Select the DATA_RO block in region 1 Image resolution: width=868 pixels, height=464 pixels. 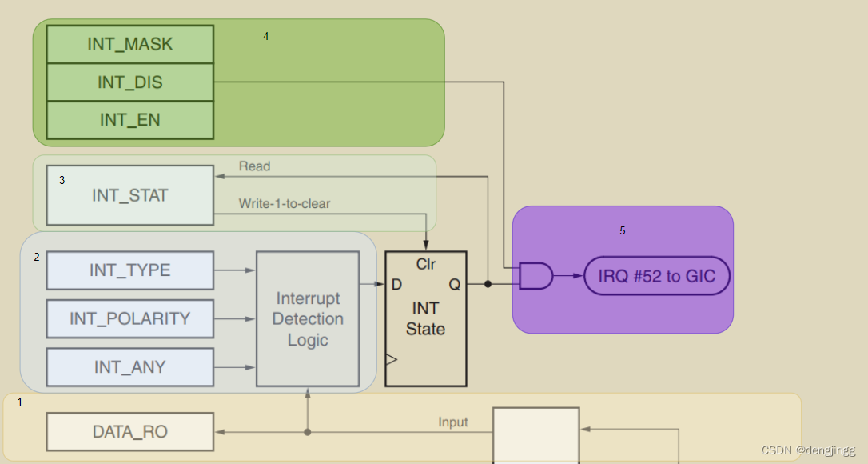[x=129, y=431]
